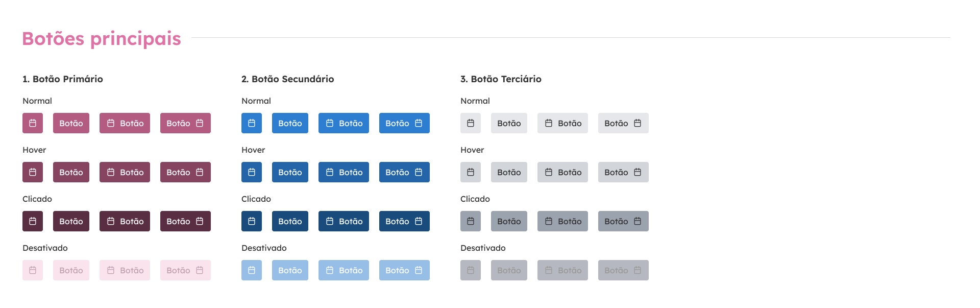Click the primary Clicado icon-only calendar button
Screen dimensions: 980x308
pyautogui.click(x=33, y=221)
